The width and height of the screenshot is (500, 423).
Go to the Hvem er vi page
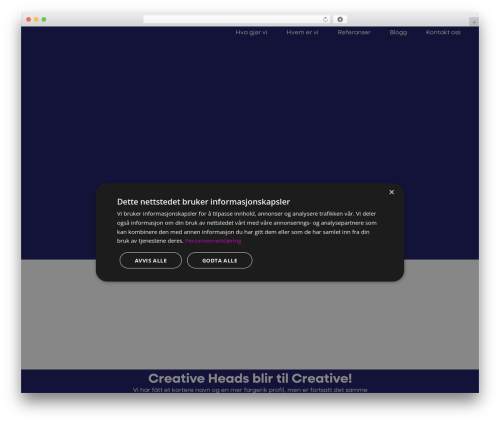coord(302,32)
